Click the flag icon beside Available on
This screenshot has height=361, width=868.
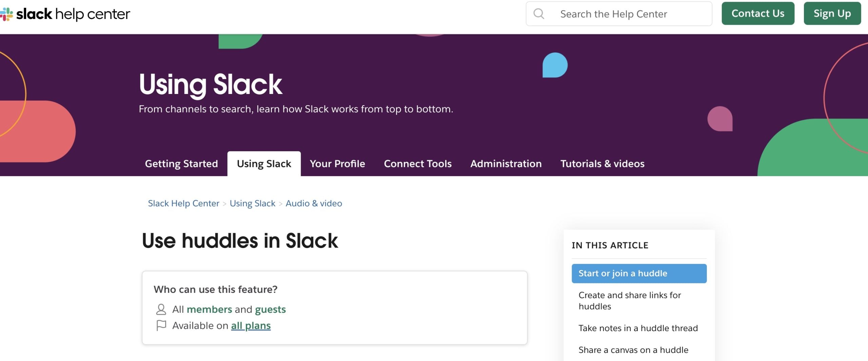161,325
